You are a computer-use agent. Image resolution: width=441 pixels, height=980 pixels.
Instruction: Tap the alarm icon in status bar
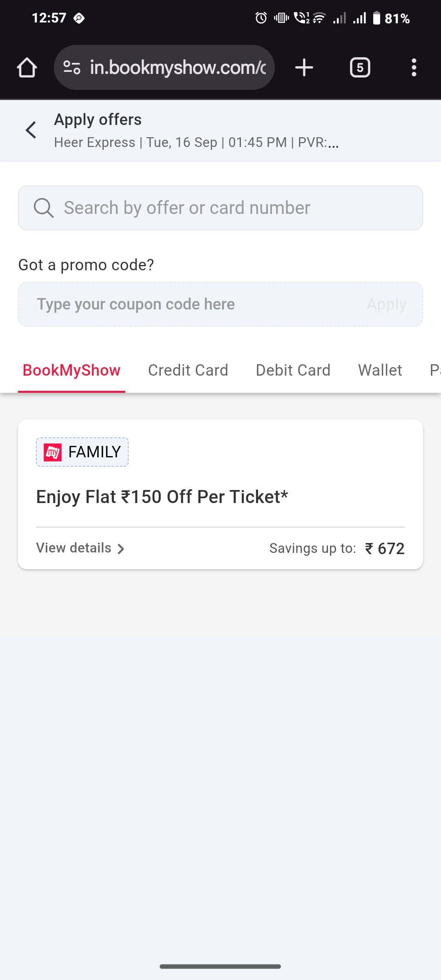pos(261,18)
